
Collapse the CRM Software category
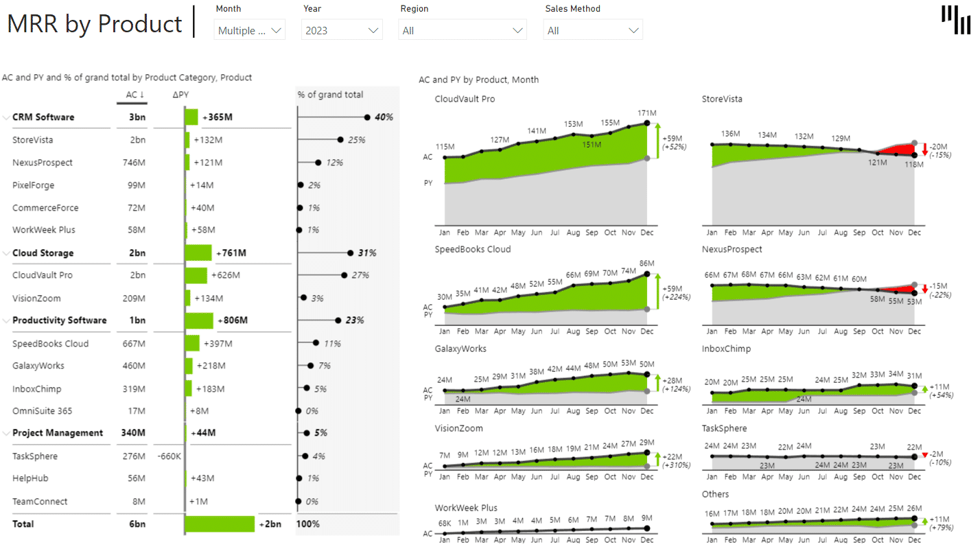pyautogui.click(x=6, y=117)
